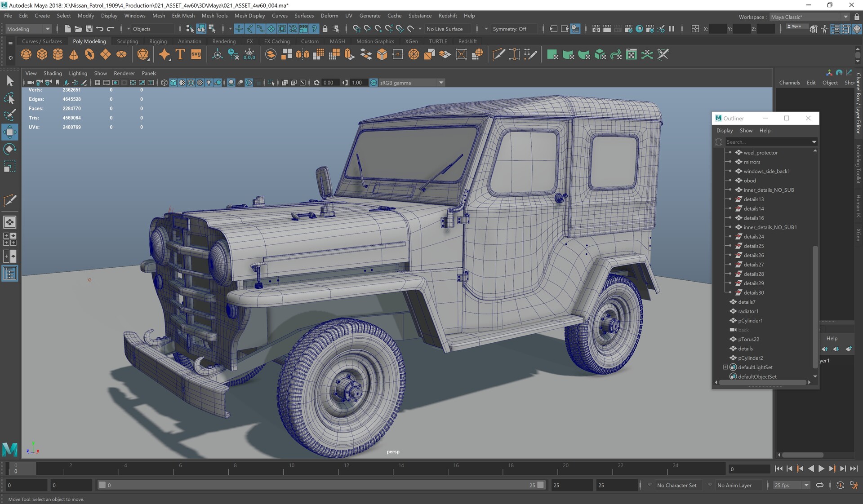Create a new scene icon
Image resolution: width=863 pixels, height=504 pixels.
(x=68, y=29)
